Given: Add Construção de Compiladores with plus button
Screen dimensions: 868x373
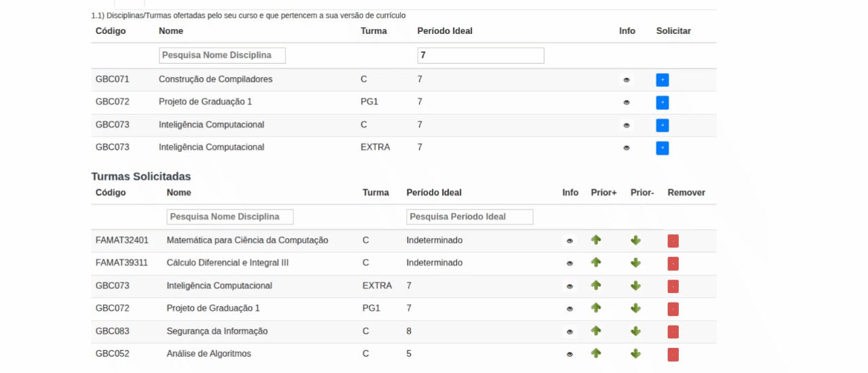Looking at the screenshot, I should point(663,80).
